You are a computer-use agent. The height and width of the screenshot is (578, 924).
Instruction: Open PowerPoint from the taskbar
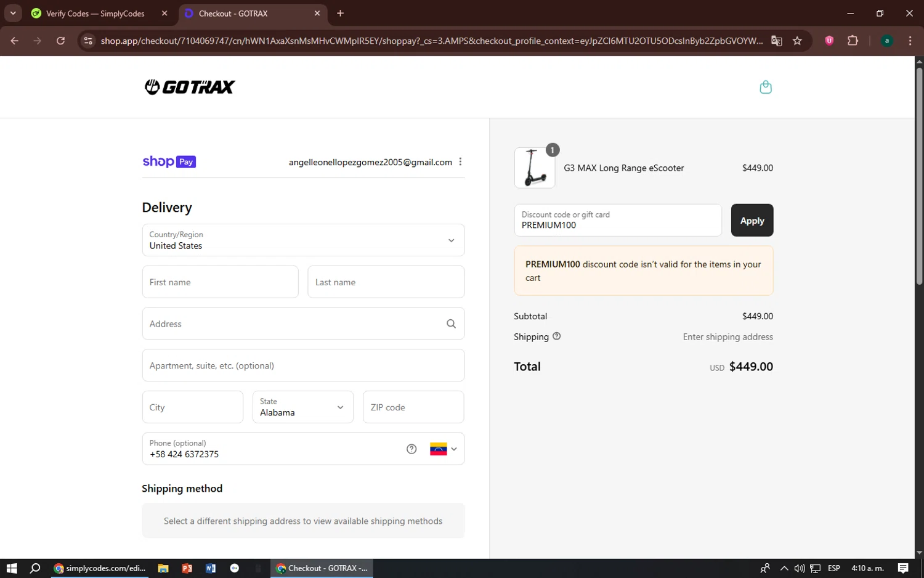[187, 568]
